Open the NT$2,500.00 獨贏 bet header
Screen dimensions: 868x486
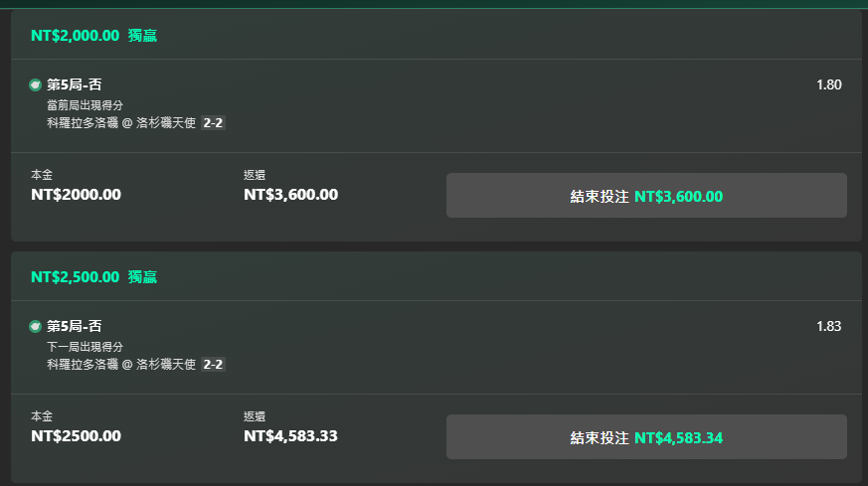click(94, 276)
